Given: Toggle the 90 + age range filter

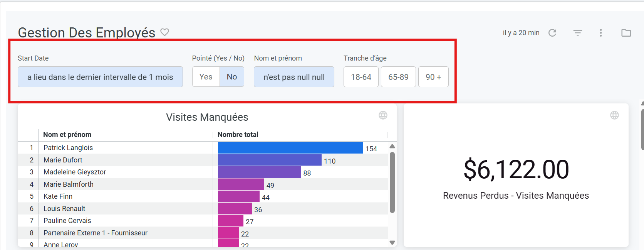Looking at the screenshot, I should [x=433, y=77].
